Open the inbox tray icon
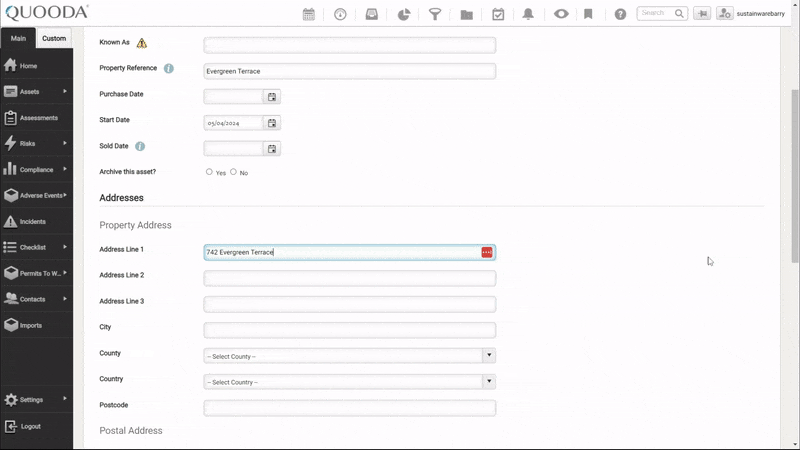 (x=372, y=14)
